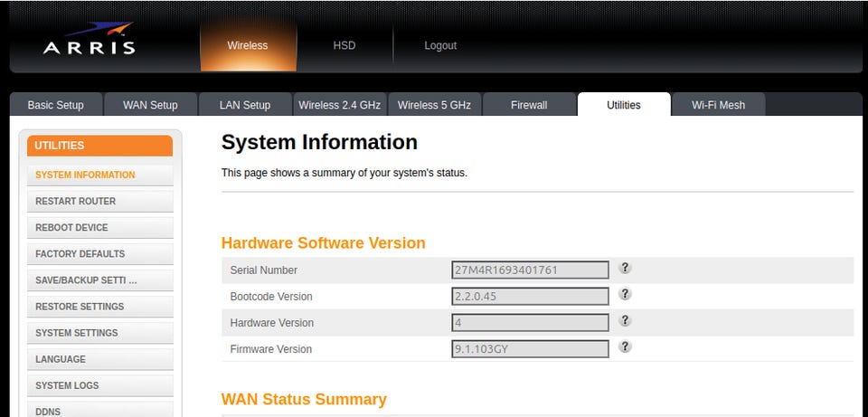Viewport: 868px width, 417px height.
Task: Click the Hardware Version field
Action: (x=531, y=323)
